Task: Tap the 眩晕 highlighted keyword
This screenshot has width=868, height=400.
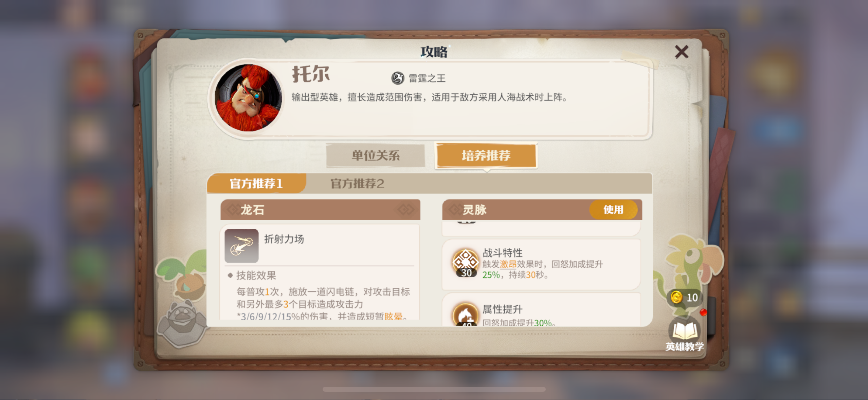Action: [x=393, y=316]
